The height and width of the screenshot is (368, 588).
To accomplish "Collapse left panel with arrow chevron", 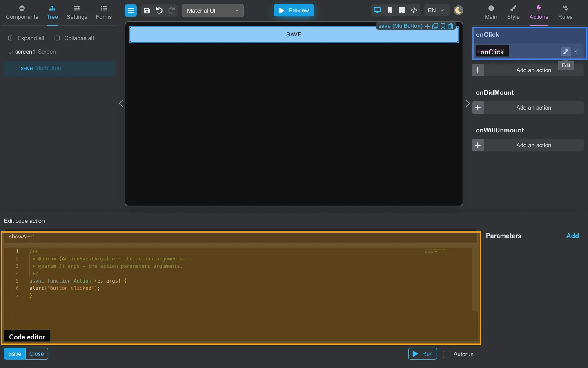I will tap(121, 103).
